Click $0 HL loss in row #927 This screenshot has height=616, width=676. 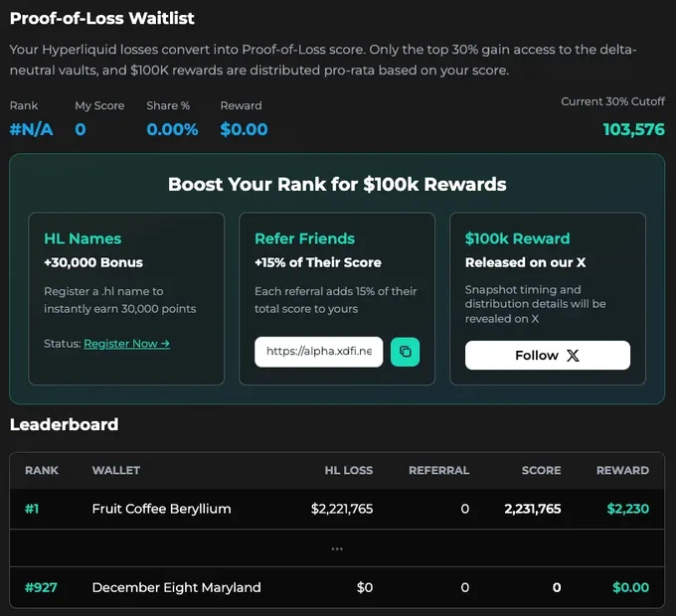pos(365,587)
